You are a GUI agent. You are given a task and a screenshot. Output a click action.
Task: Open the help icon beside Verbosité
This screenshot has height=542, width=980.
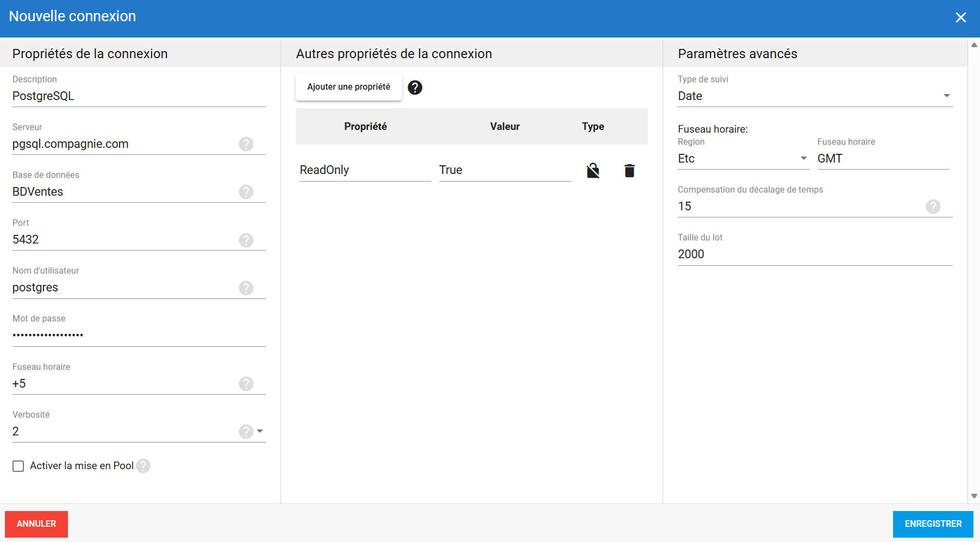tap(246, 432)
